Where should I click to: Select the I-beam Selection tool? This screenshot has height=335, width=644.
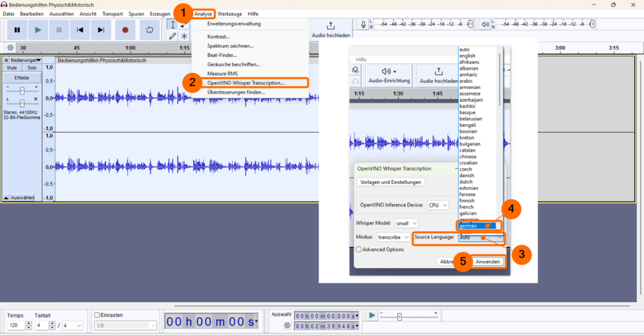pyautogui.click(x=172, y=25)
